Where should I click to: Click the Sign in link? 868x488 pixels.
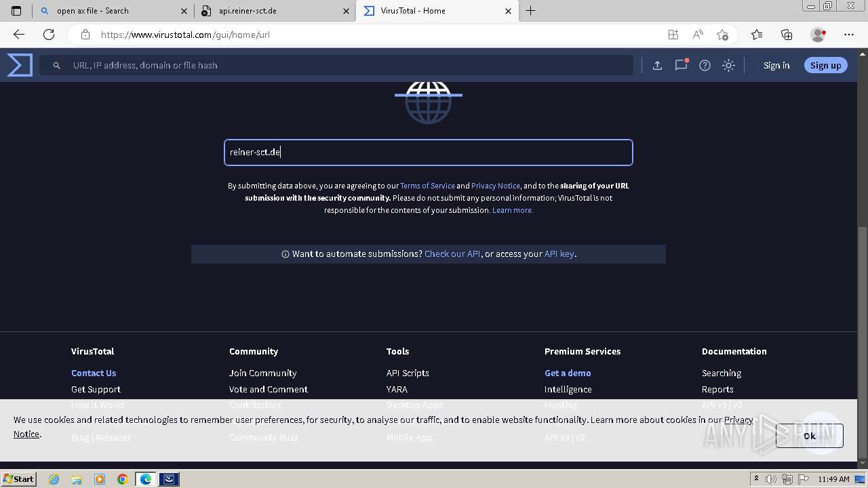pos(776,65)
